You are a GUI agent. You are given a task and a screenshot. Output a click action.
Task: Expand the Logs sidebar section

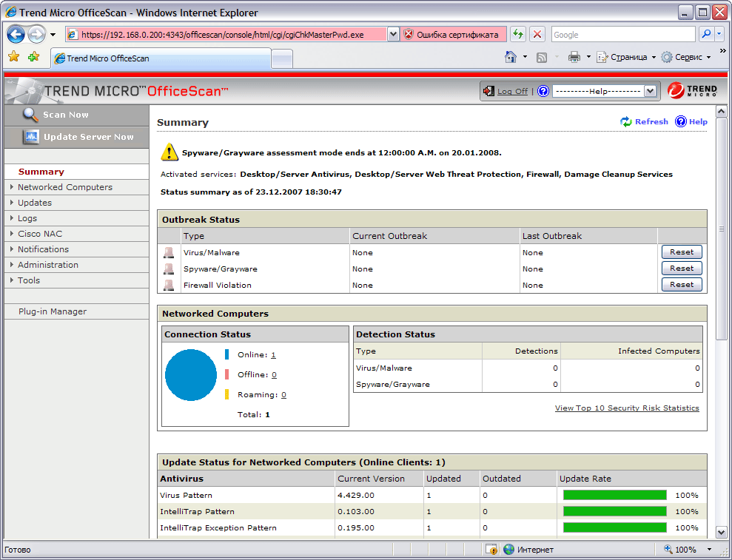(x=27, y=218)
